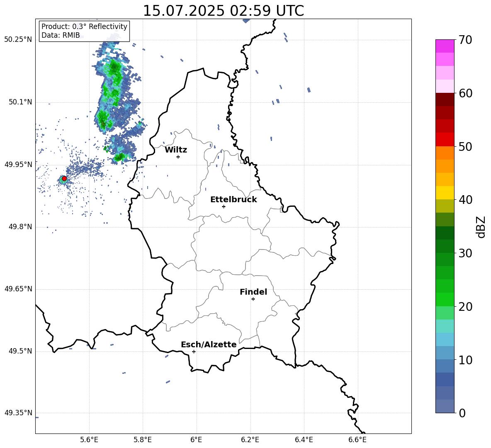Click the Ettelbruck station cross marker
This screenshot has width=491, height=448.
(224, 206)
